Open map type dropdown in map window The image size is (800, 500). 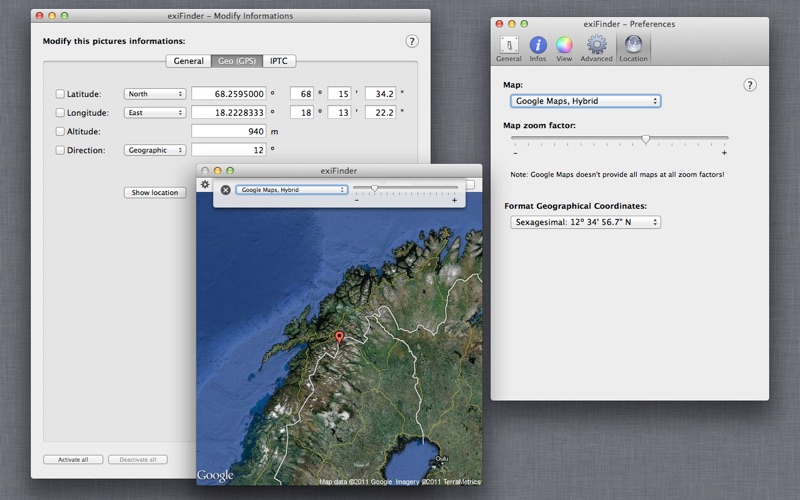[292, 190]
